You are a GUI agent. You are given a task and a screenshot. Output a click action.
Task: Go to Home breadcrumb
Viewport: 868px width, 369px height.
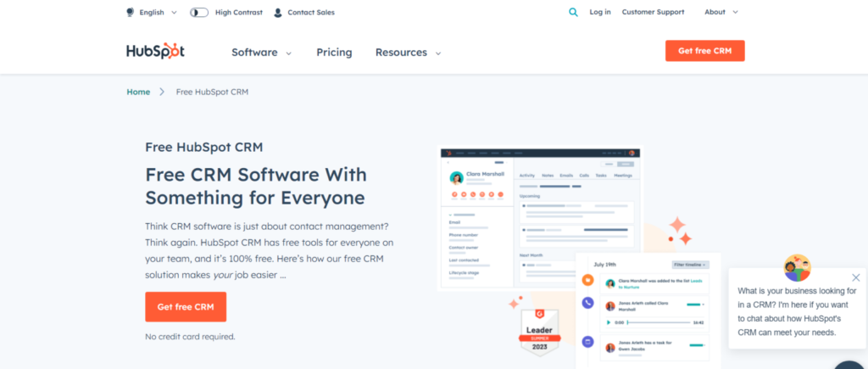pos(138,92)
